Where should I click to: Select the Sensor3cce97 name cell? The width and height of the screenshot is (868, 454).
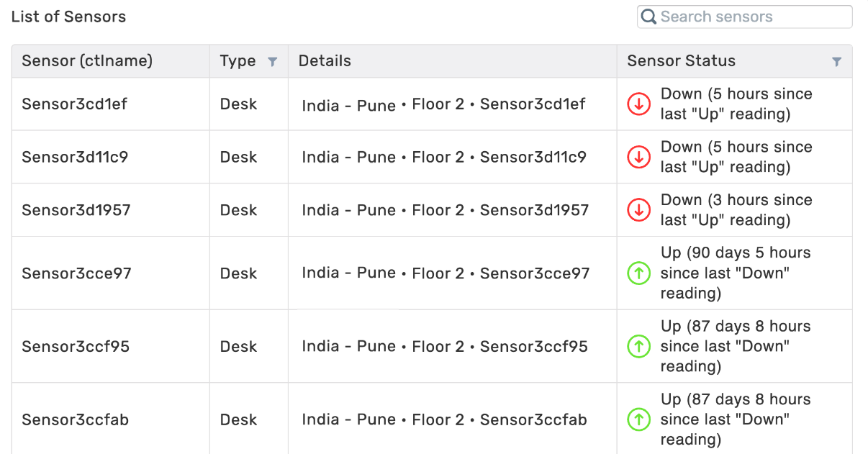pos(76,273)
